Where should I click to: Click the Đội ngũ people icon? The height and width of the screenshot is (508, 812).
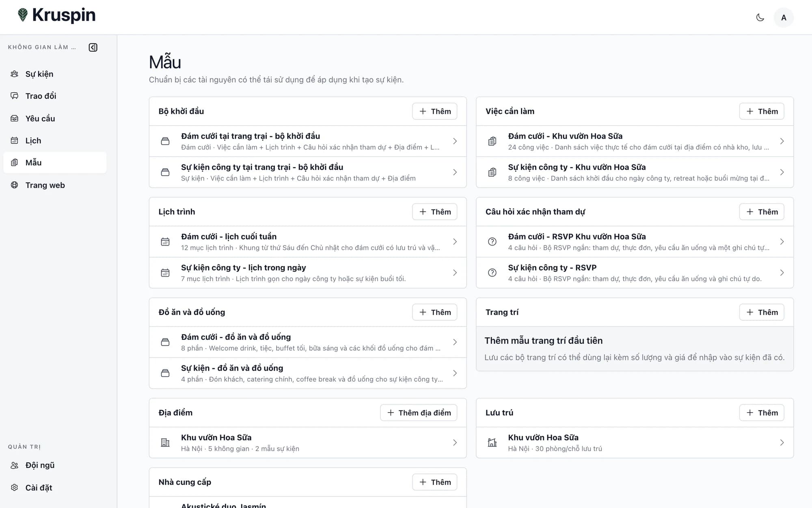point(14,465)
